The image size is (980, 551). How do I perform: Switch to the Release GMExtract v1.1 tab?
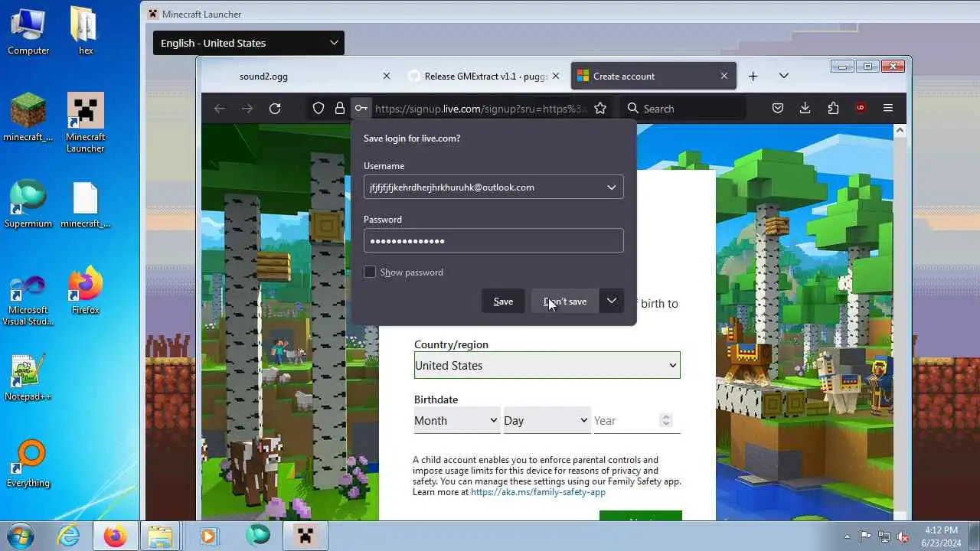coord(484,76)
